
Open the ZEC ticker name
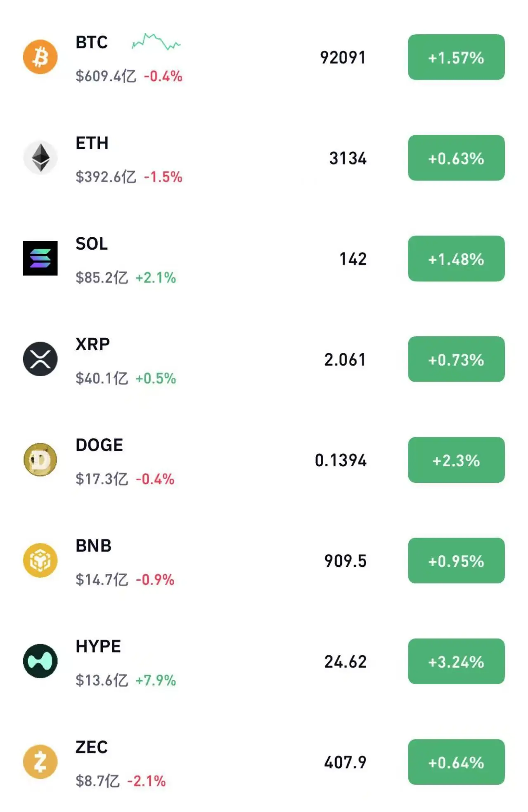point(92,747)
